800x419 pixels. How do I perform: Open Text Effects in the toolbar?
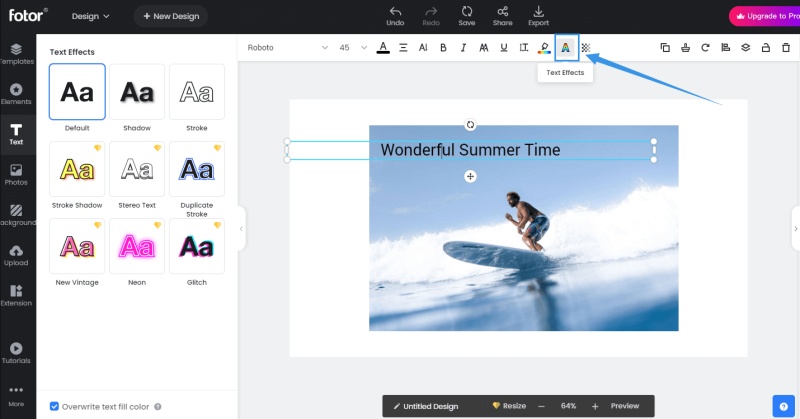click(566, 47)
